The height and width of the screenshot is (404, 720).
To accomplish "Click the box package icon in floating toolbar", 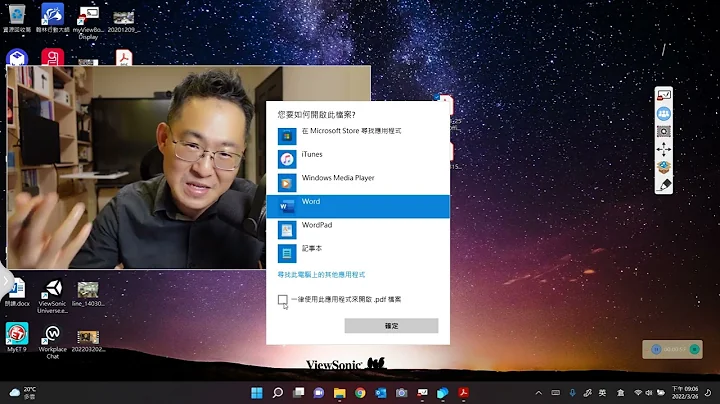I will pyautogui.click(x=664, y=167).
